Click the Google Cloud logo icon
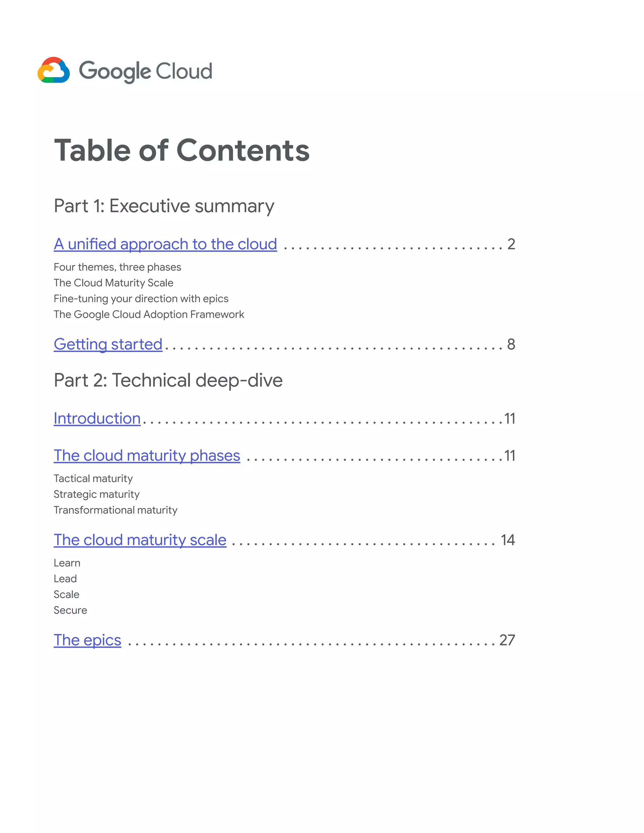 [54, 70]
